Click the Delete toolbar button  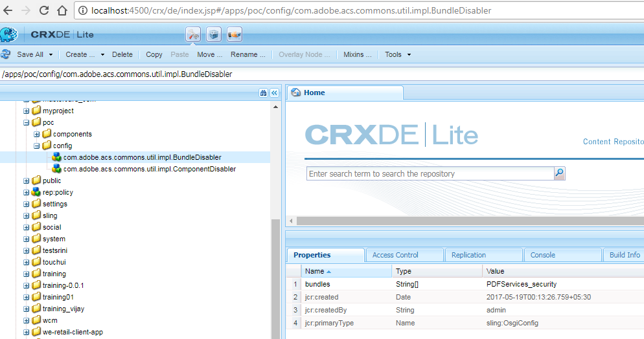[x=122, y=54]
